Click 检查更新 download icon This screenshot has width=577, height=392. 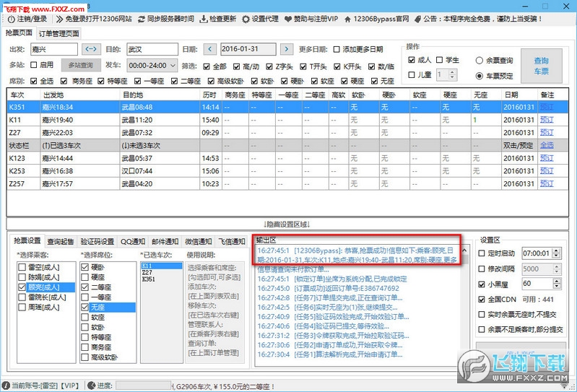point(203,19)
